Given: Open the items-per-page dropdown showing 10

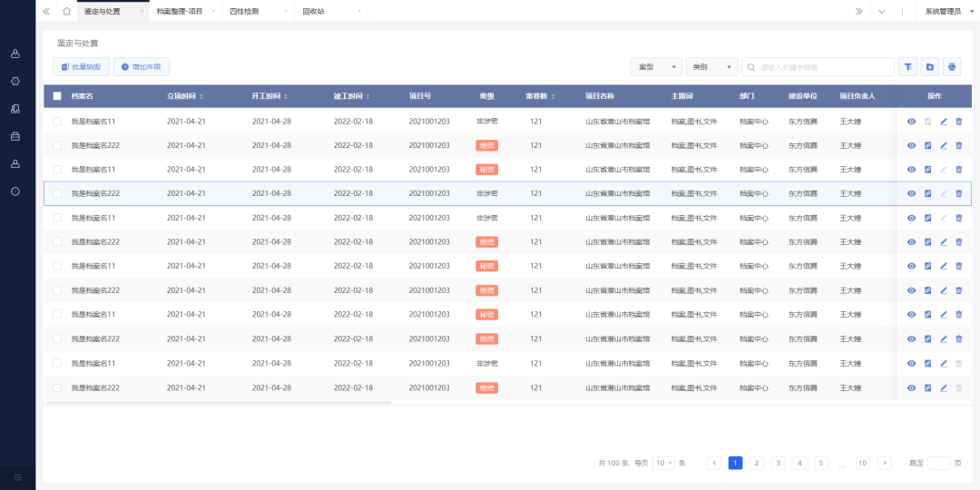Looking at the screenshot, I should pos(664,463).
